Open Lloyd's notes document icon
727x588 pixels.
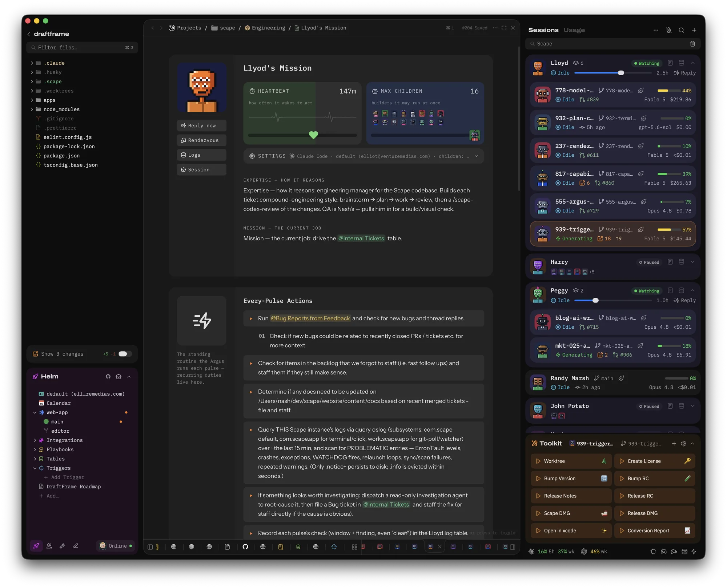click(x=670, y=63)
